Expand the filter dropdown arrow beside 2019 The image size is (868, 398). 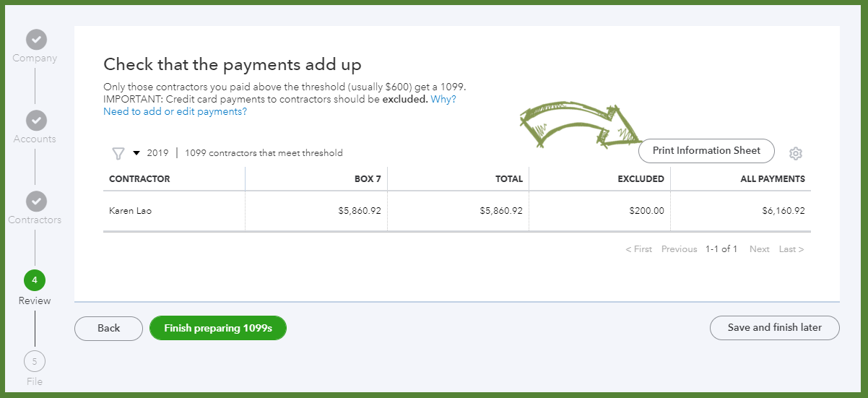pos(136,153)
